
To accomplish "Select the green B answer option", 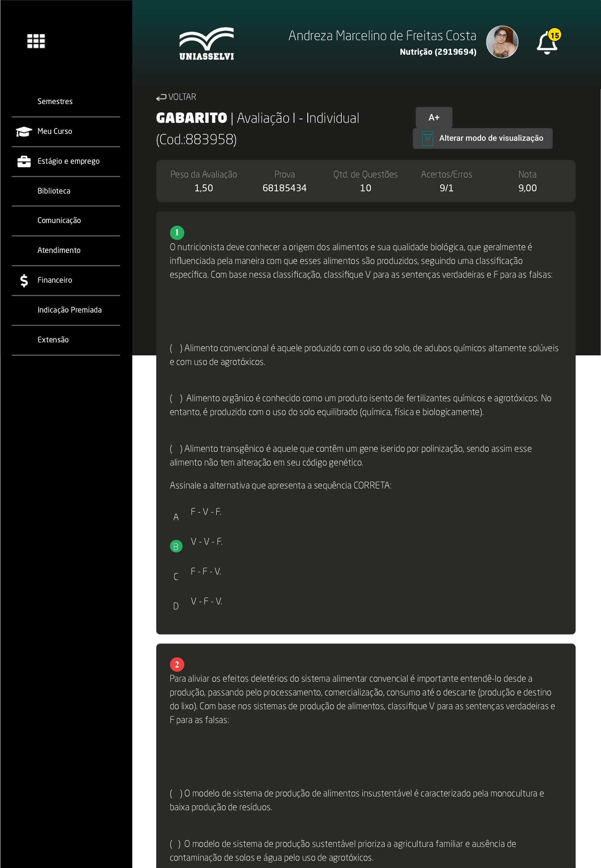I will point(176,546).
